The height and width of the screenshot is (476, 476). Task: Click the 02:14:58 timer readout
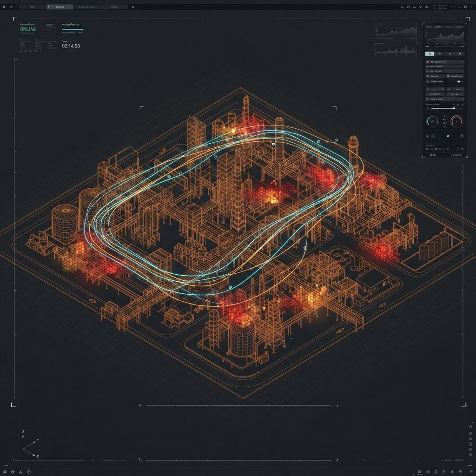pos(71,46)
